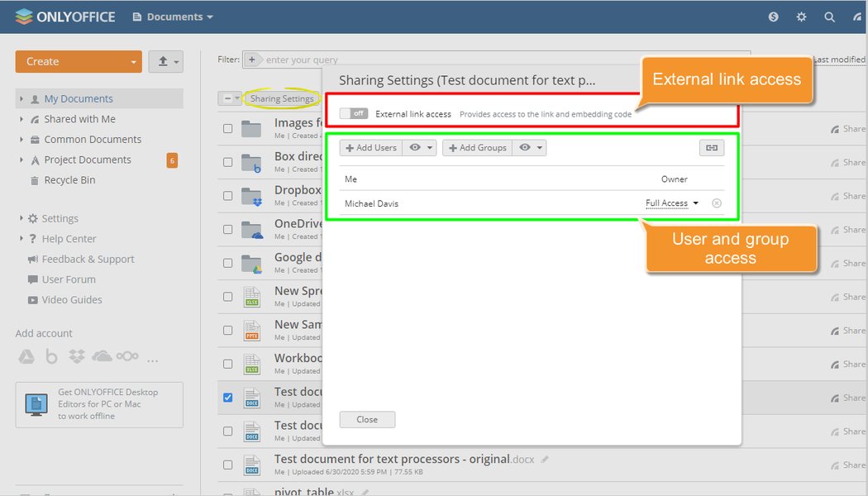Open settings gear icon in top header

pos(801,17)
